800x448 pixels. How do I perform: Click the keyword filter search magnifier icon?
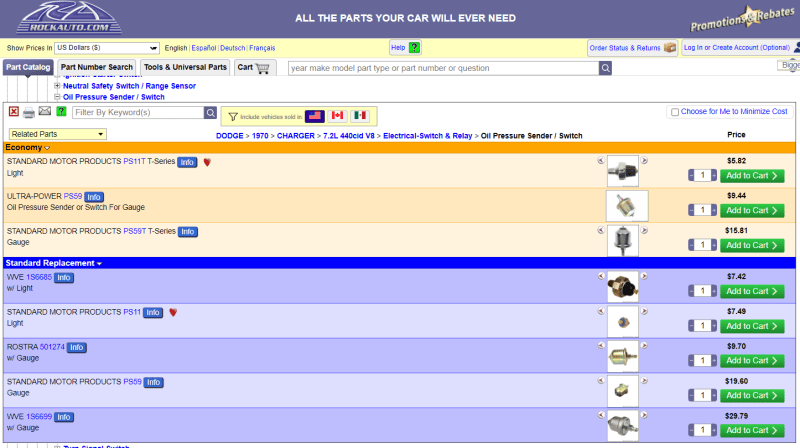point(210,112)
